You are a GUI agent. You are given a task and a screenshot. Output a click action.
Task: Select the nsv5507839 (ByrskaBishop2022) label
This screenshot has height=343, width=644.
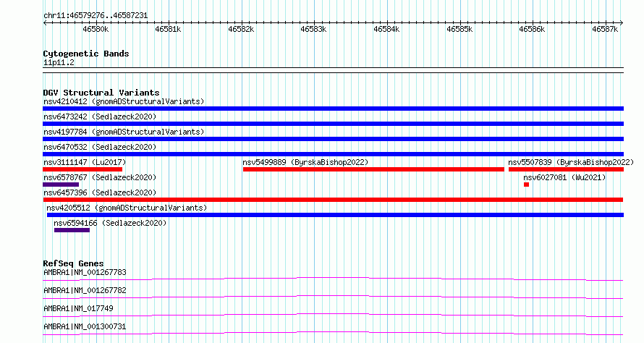tap(571, 162)
